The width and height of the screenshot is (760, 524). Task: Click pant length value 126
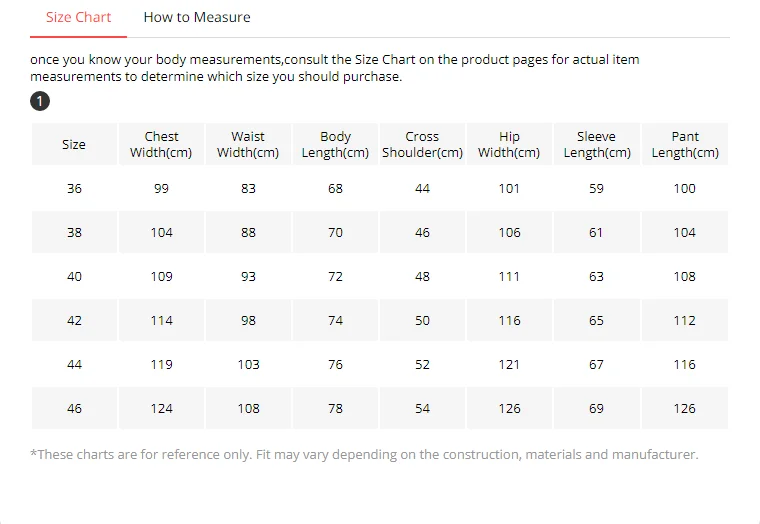[685, 408]
